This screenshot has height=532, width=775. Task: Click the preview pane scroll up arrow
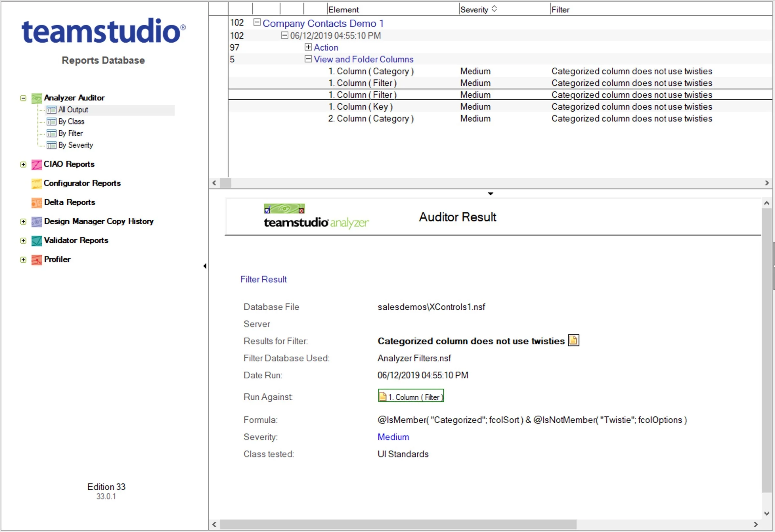tap(766, 203)
